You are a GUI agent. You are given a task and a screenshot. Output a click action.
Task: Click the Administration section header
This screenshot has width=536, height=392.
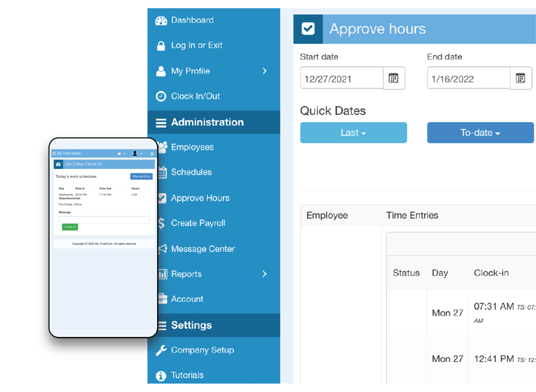point(207,122)
